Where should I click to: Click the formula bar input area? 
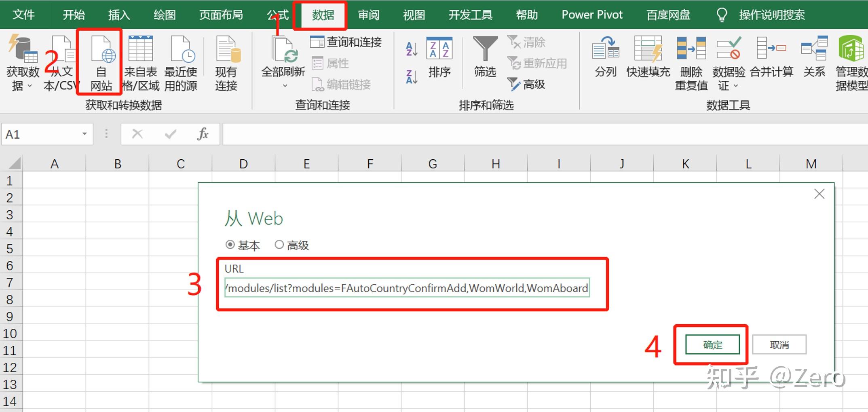[x=545, y=134]
